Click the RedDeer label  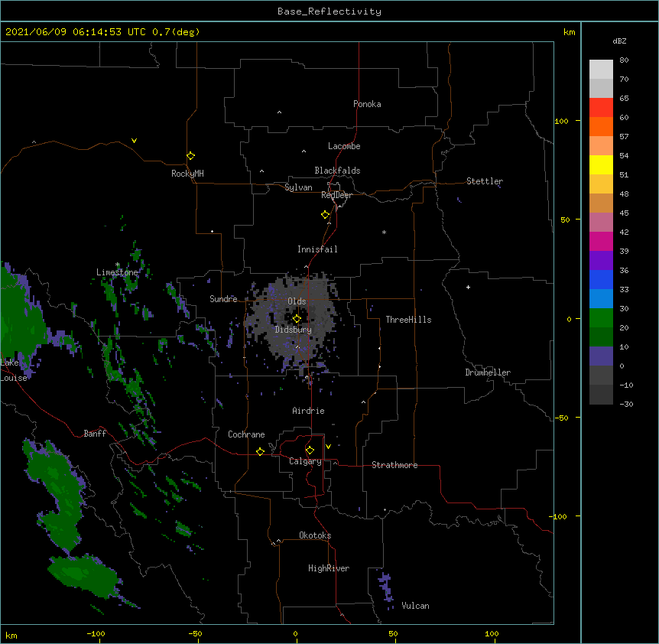pos(336,195)
